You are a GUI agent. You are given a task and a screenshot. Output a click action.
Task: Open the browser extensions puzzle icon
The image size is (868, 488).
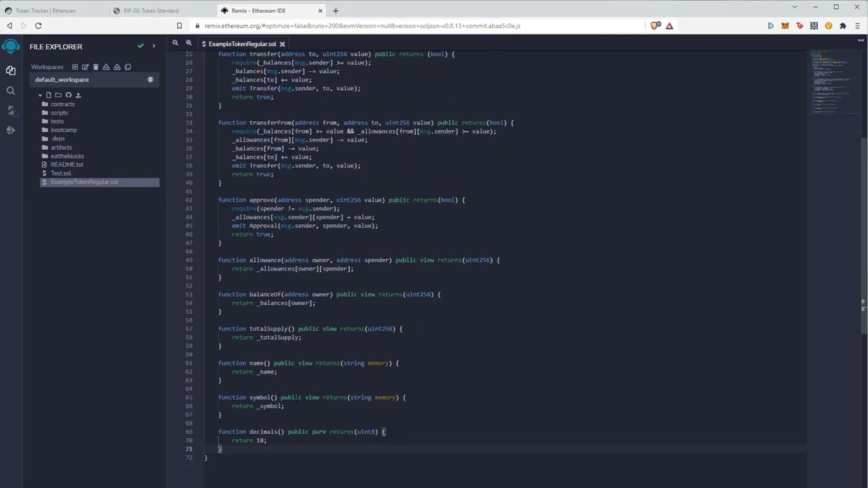click(x=843, y=26)
